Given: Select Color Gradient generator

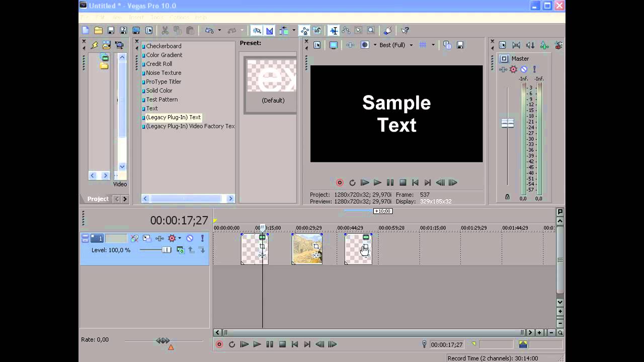Looking at the screenshot, I should coord(164,55).
